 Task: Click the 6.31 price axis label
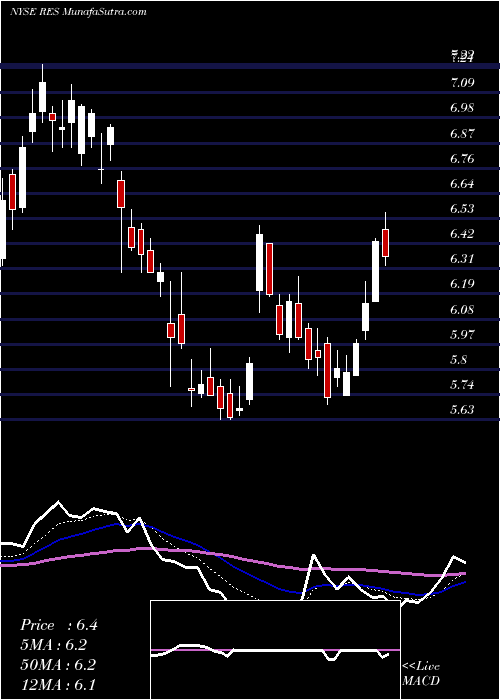coord(462,259)
